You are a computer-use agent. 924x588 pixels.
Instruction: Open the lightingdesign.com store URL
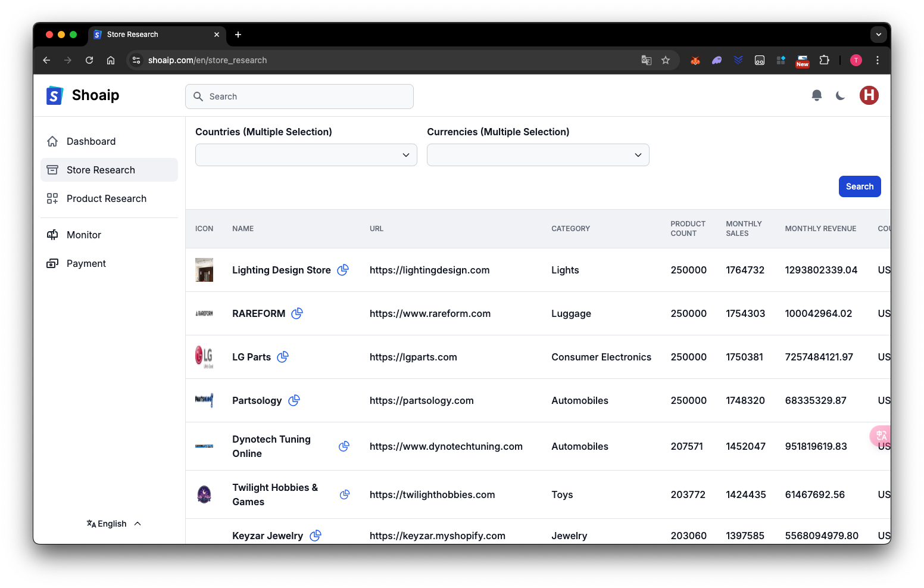429,270
